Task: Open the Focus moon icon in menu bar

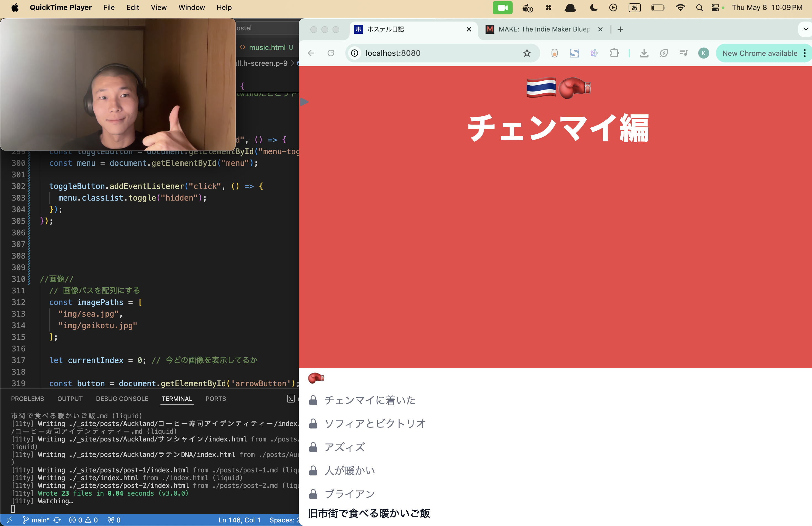Action: [594, 7]
